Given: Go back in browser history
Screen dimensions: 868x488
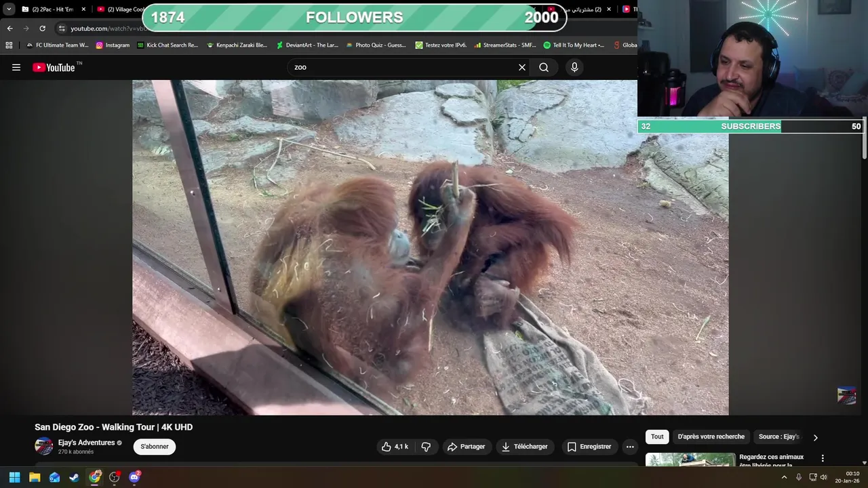Looking at the screenshot, I should 9,28.
